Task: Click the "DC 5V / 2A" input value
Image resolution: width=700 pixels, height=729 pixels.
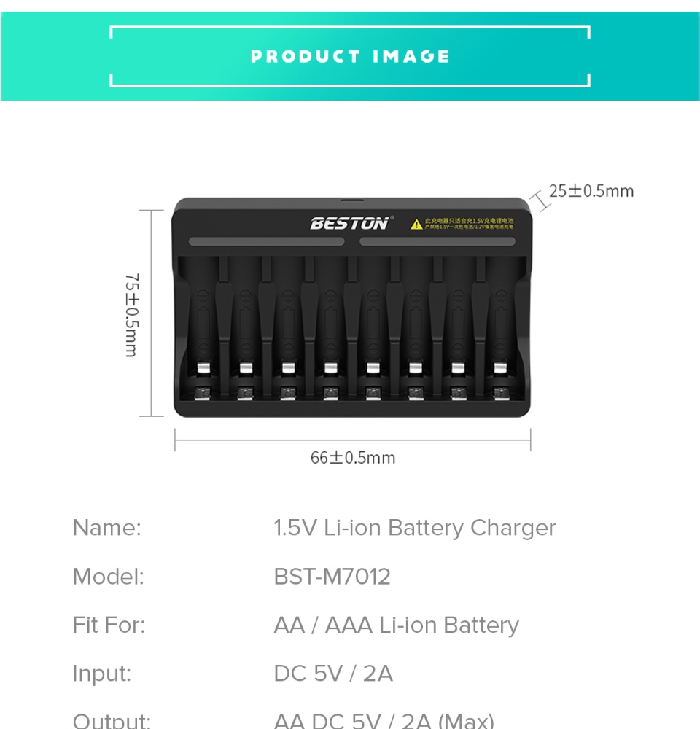Action: coord(333,674)
